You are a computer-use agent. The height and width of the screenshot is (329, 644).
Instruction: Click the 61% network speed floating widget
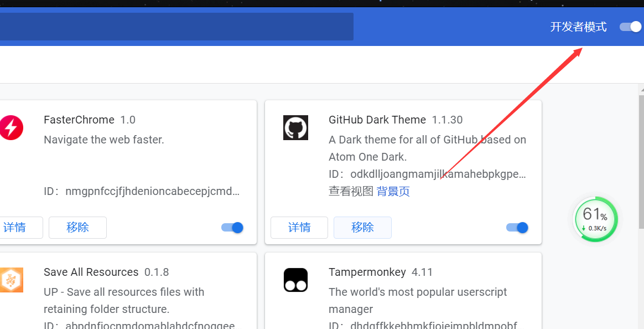(x=595, y=219)
